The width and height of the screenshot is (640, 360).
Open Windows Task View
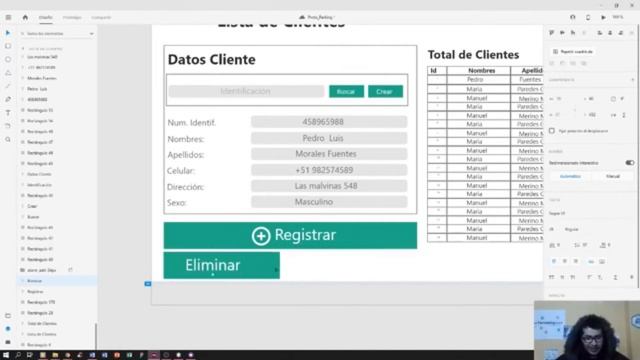pyautogui.click(x=30, y=355)
